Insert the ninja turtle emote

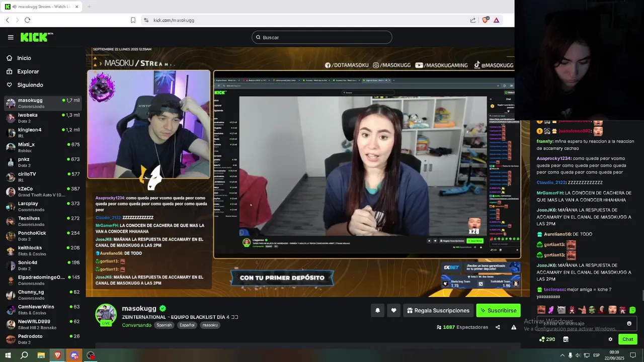pyautogui.click(x=592, y=310)
